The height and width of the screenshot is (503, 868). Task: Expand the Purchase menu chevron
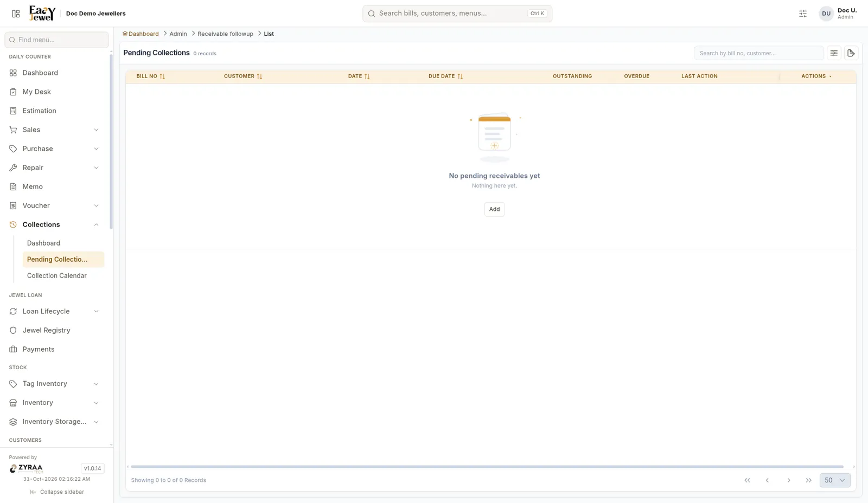coord(96,149)
